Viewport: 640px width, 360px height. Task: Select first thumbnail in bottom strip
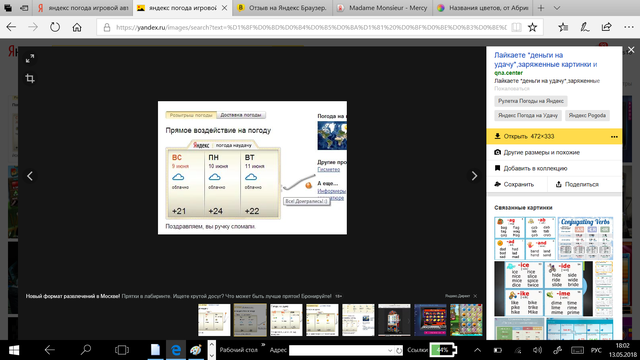pos(214,320)
